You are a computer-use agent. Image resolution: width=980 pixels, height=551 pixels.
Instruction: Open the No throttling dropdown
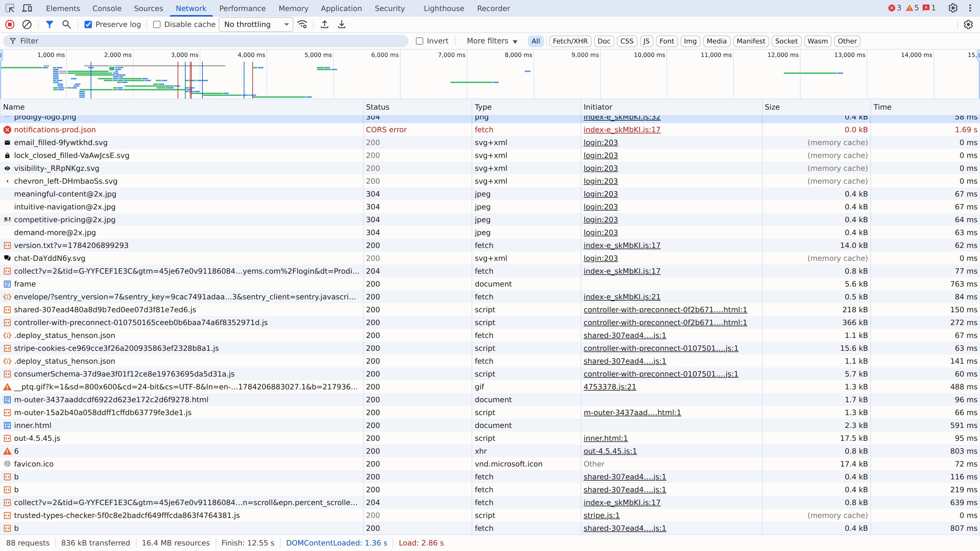tap(256, 24)
